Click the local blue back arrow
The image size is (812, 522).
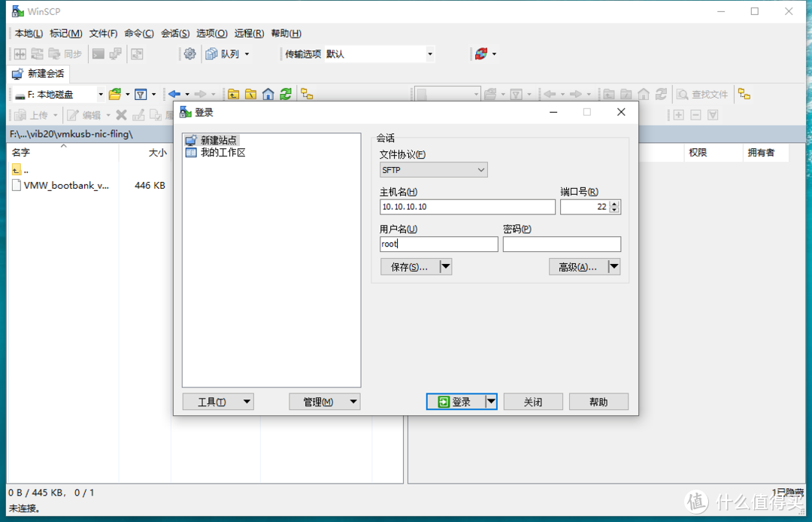point(174,94)
